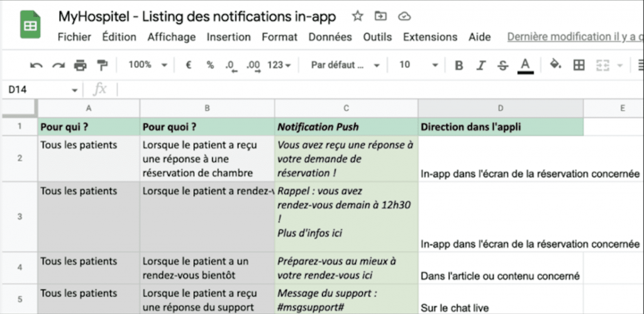Open the borders tool in the toolbar

coord(579,65)
